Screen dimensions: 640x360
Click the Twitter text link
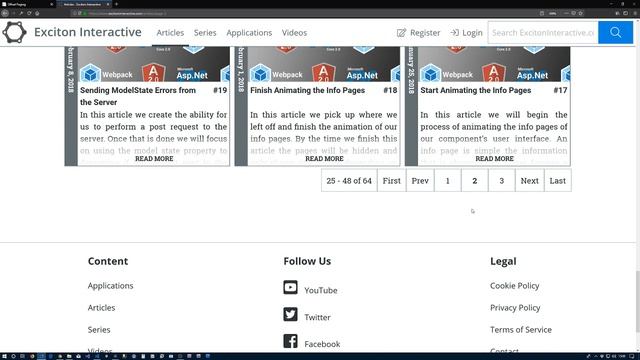click(x=317, y=317)
